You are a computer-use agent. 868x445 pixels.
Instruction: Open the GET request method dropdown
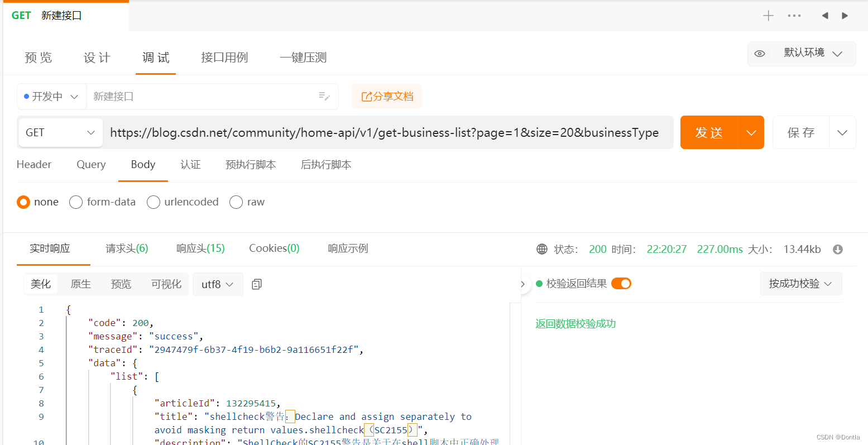tap(60, 132)
